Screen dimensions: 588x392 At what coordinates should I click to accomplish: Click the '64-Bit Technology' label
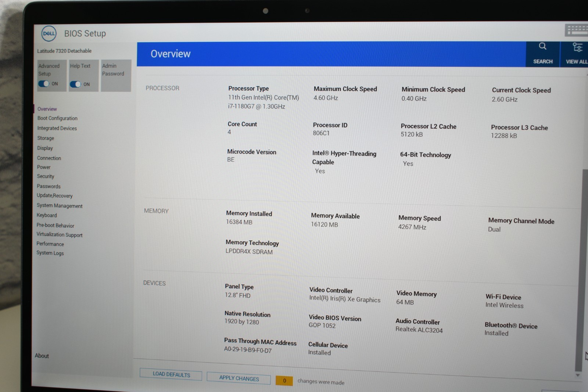pos(426,155)
